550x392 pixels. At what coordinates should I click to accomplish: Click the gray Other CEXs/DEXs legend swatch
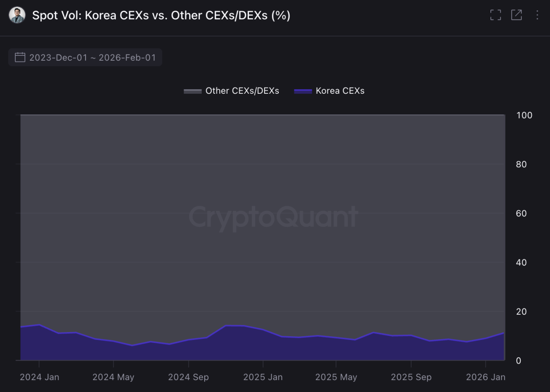(x=193, y=91)
